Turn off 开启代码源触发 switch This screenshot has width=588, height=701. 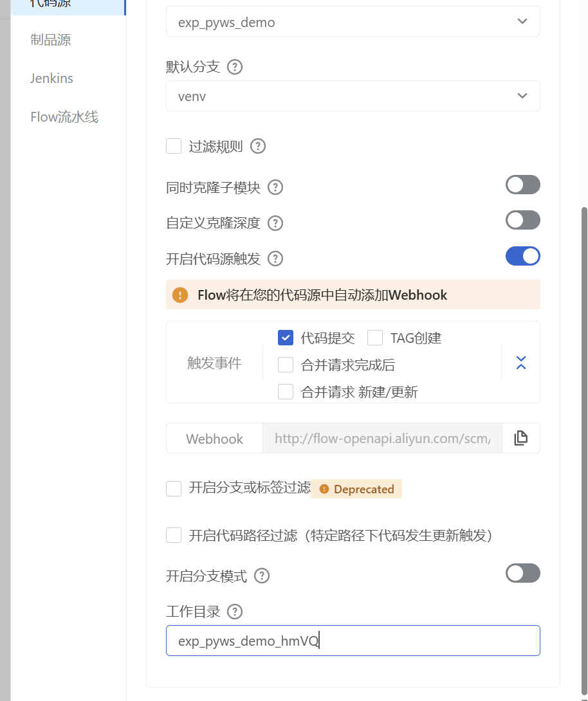point(523,256)
